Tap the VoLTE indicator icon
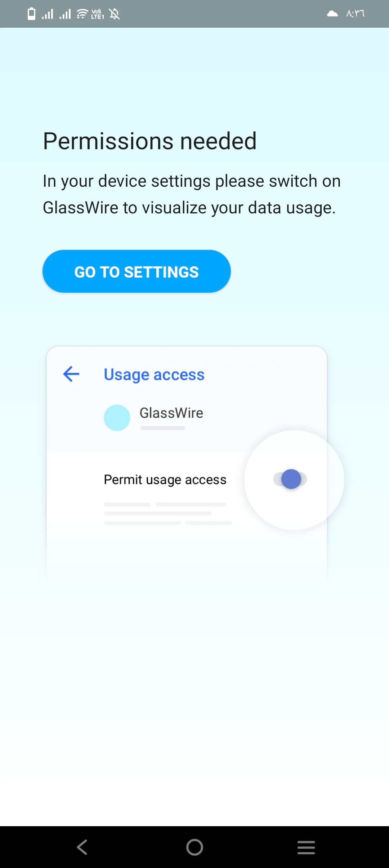This screenshot has height=868, width=389. click(97, 14)
